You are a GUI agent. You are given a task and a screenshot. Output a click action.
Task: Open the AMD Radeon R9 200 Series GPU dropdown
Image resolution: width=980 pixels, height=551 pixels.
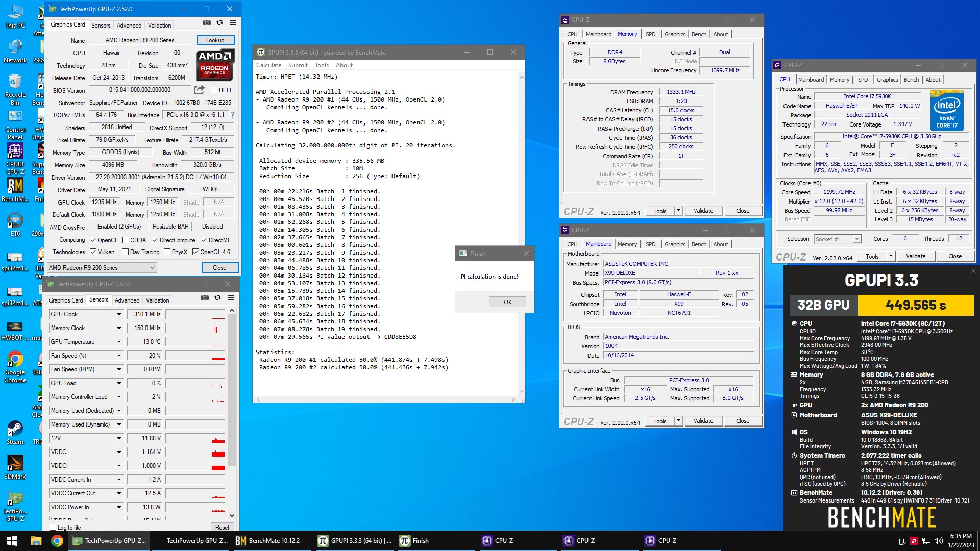[102, 268]
